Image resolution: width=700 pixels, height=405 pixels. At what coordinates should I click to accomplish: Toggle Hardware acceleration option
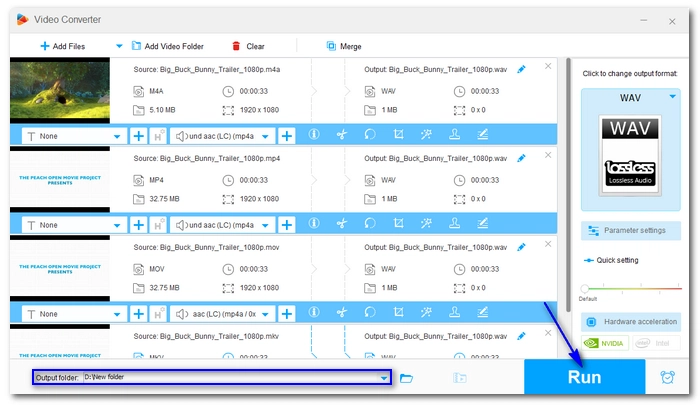631,321
